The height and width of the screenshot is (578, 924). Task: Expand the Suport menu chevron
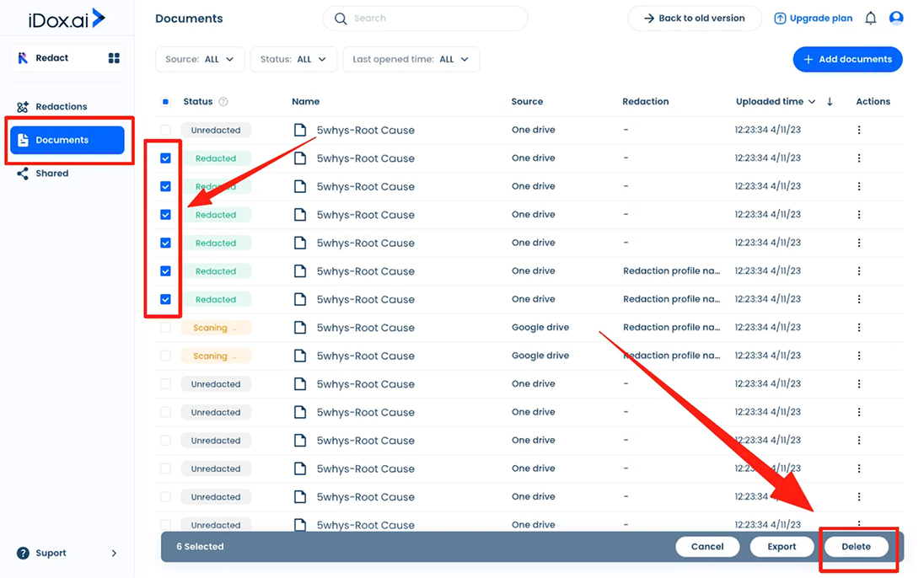(x=114, y=554)
